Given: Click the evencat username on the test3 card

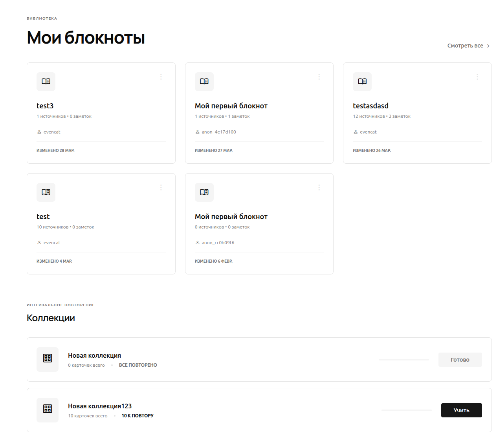Looking at the screenshot, I should [x=52, y=132].
